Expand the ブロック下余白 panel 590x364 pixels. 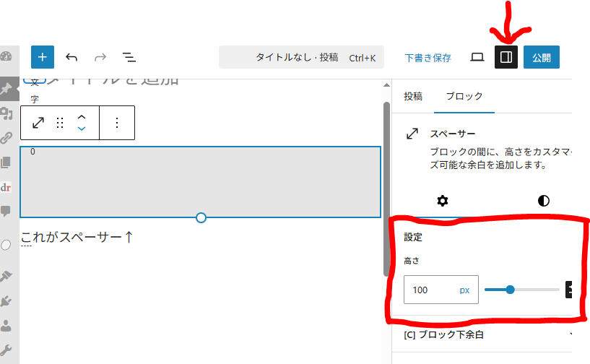pos(484,335)
